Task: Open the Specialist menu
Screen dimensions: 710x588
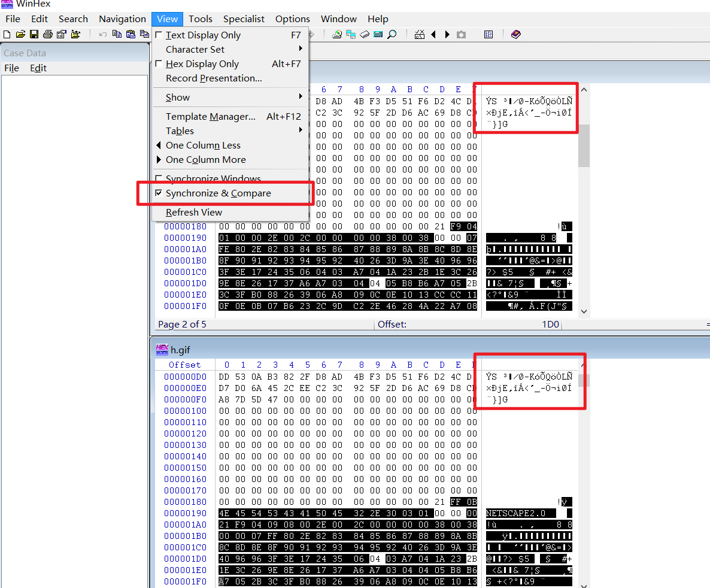Action: tap(244, 19)
